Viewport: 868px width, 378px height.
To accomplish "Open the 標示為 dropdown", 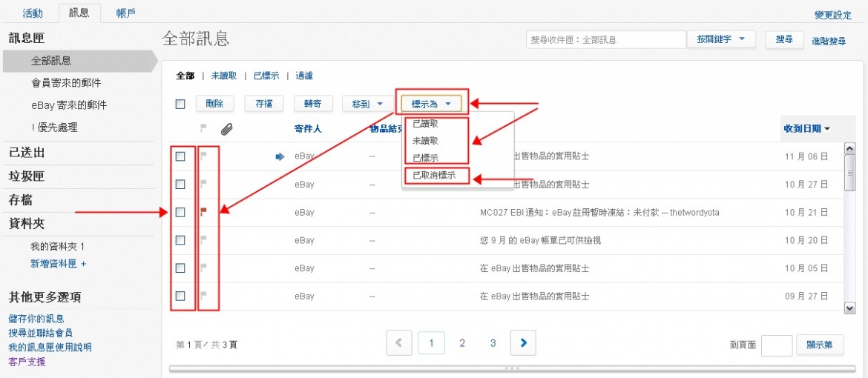I will (431, 105).
